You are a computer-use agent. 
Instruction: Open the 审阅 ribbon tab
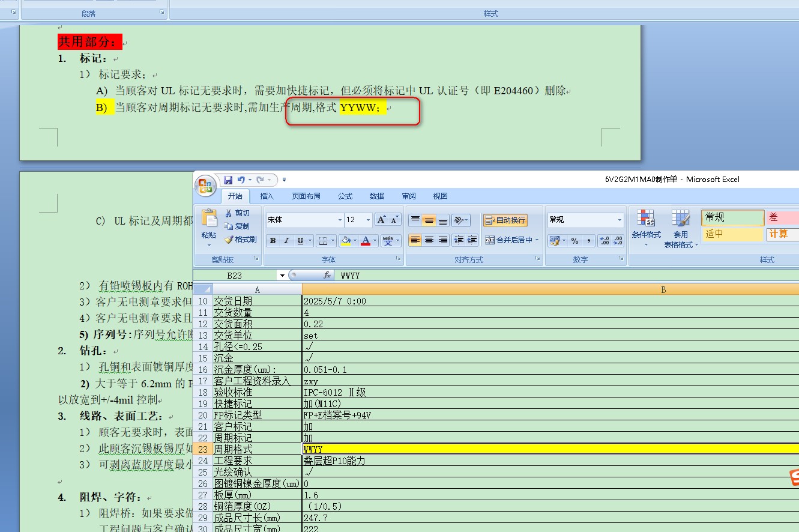tap(409, 196)
